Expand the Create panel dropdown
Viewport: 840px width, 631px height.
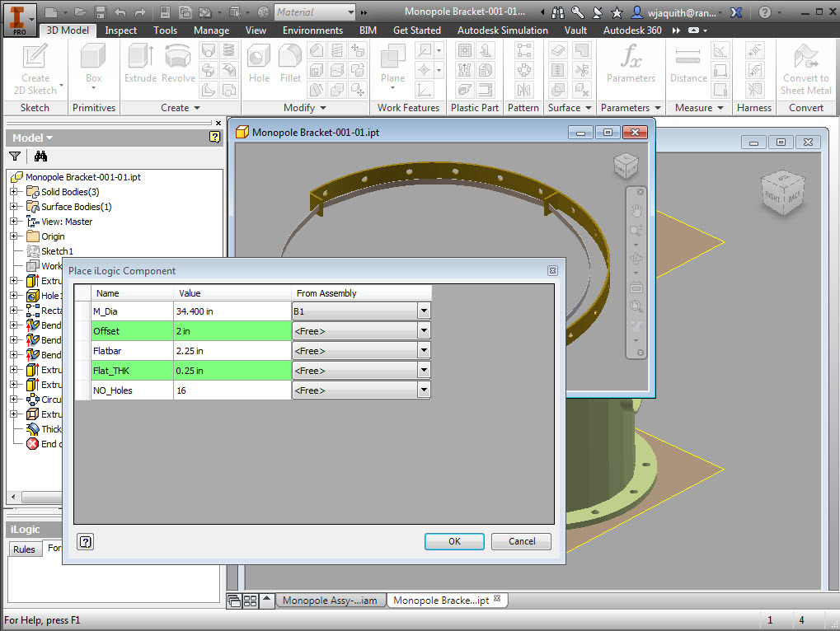pos(181,108)
